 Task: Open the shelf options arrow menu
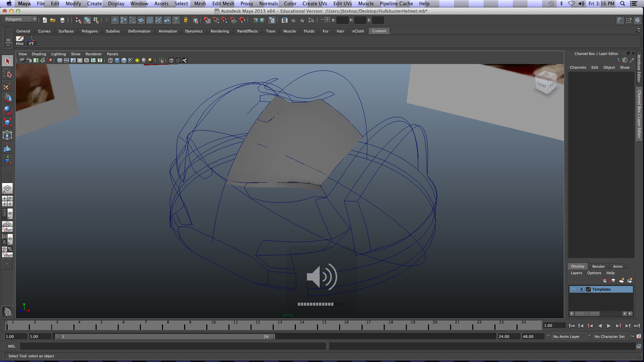click(8, 45)
